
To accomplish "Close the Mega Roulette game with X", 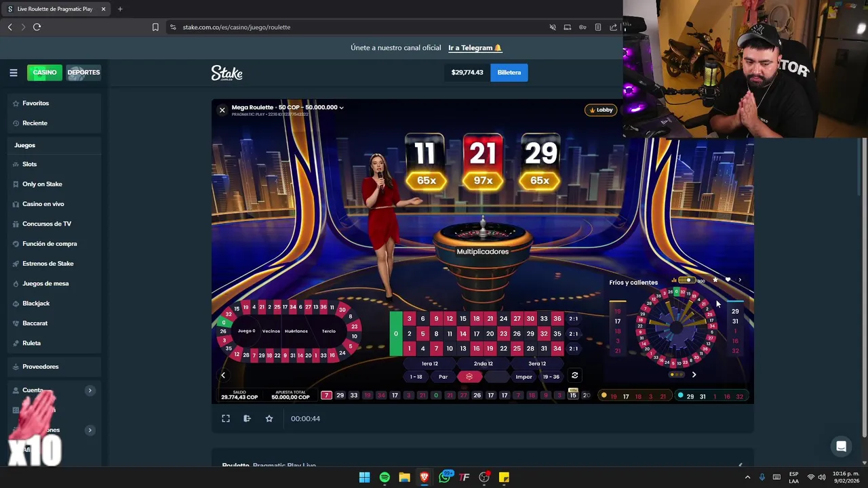I will tap(222, 110).
